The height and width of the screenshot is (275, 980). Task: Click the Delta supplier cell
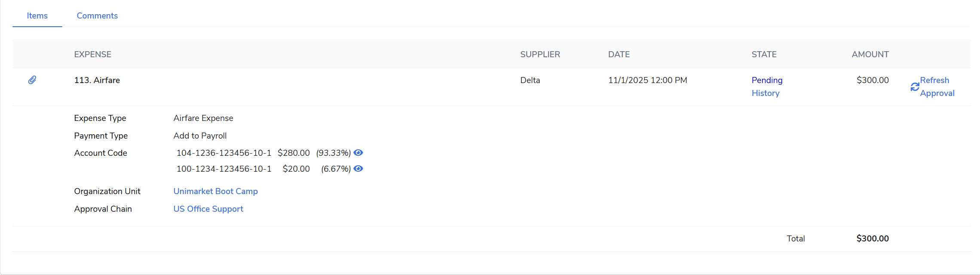click(x=530, y=80)
